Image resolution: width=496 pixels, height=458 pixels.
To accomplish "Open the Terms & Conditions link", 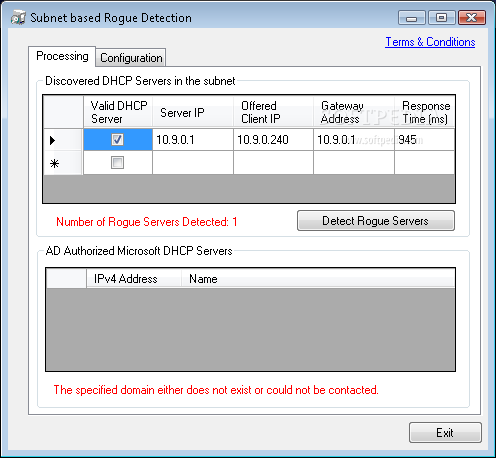I will [430, 42].
